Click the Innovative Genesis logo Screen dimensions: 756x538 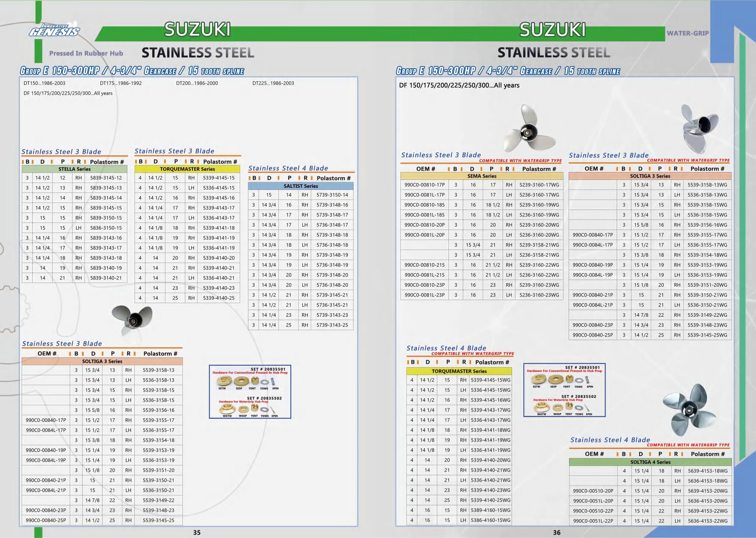[54, 30]
